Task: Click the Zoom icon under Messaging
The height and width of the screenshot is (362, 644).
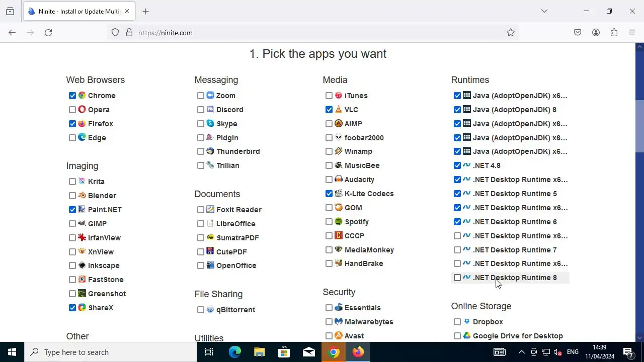Action: pos(210,95)
